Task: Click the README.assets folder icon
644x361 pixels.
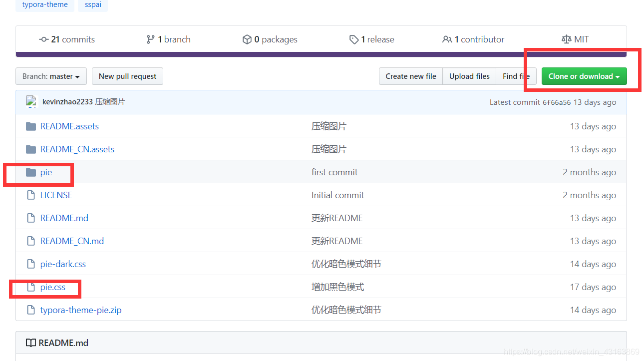Action: [31, 126]
